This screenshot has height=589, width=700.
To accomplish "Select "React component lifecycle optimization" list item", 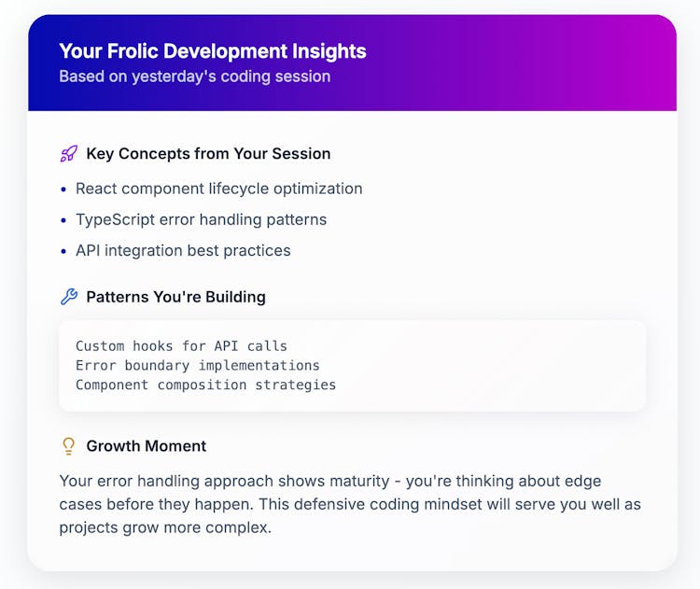I will (218, 189).
